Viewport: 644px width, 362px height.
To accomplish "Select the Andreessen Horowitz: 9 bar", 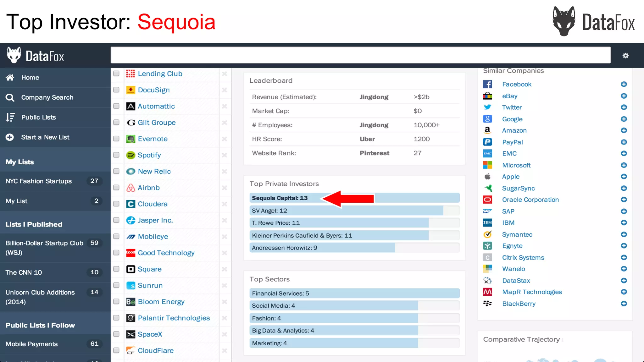I will pos(354,248).
